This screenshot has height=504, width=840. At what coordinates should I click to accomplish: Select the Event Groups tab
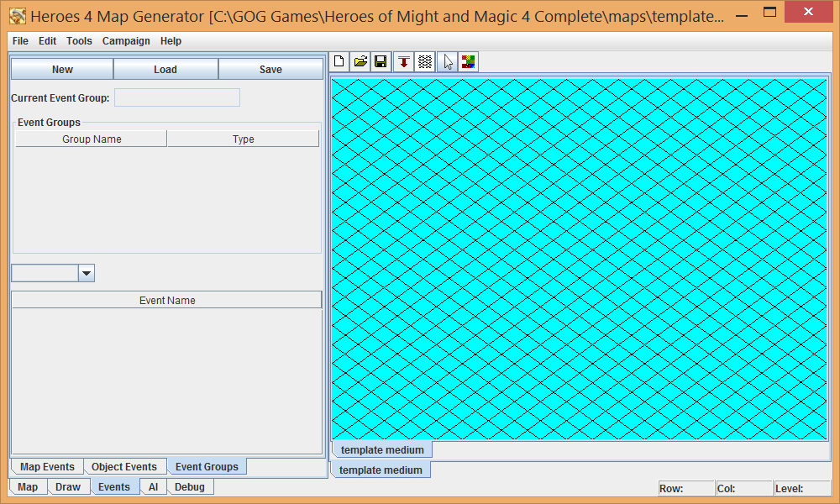[207, 466]
